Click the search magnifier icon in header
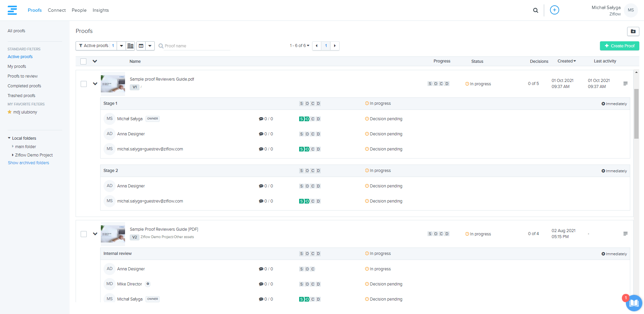The width and height of the screenshot is (644, 314). pos(535,10)
